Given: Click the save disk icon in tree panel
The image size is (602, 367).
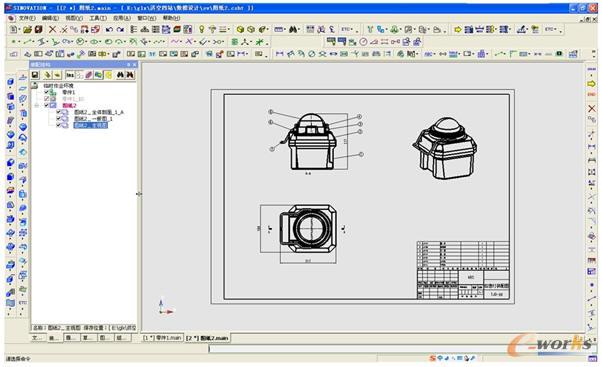Looking at the screenshot, I should [35, 75].
